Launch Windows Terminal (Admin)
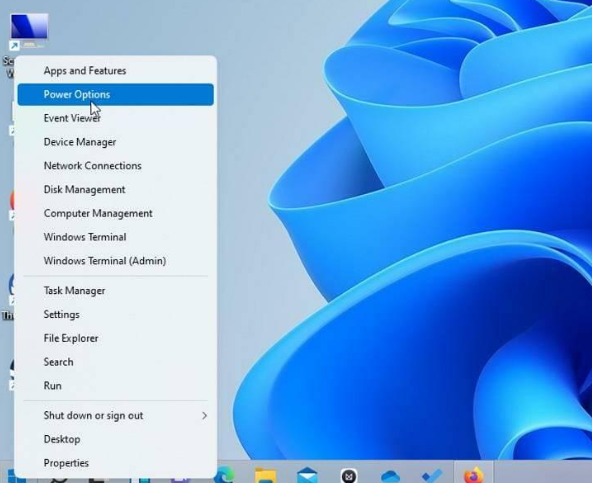The image size is (592, 483). point(116,261)
